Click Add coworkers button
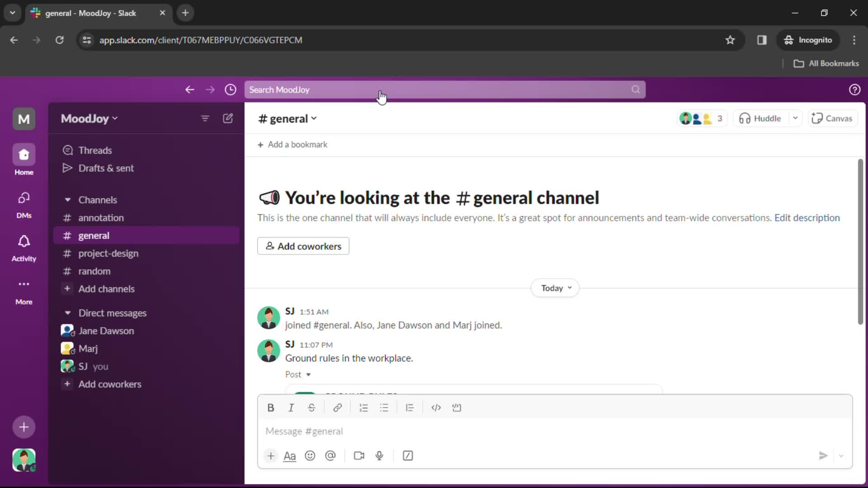The width and height of the screenshot is (868, 488). [303, 245]
